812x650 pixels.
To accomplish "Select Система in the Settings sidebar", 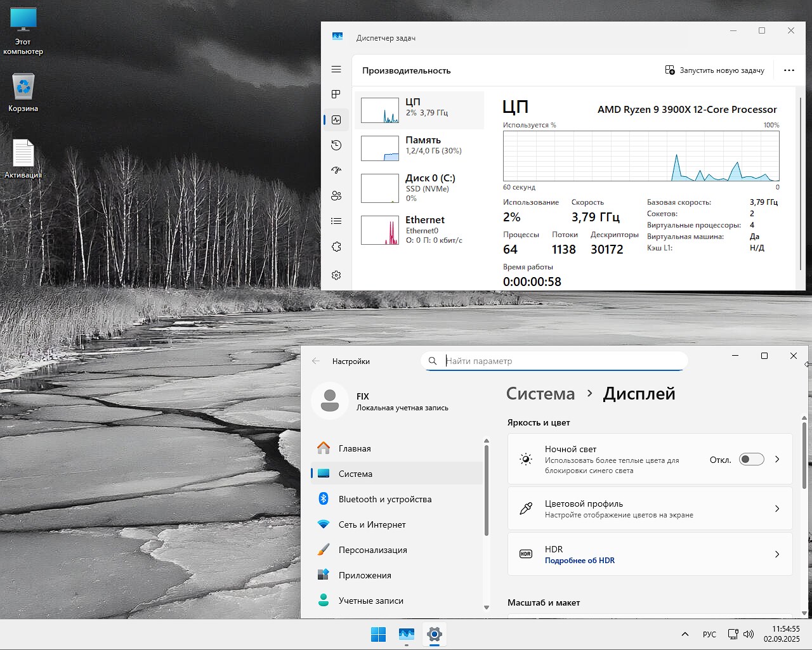I will pyautogui.click(x=396, y=474).
